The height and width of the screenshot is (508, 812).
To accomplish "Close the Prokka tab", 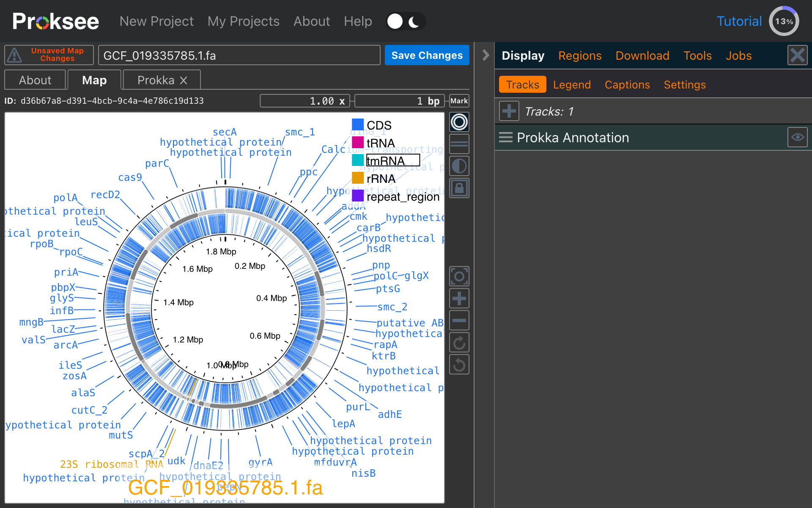I will (184, 80).
